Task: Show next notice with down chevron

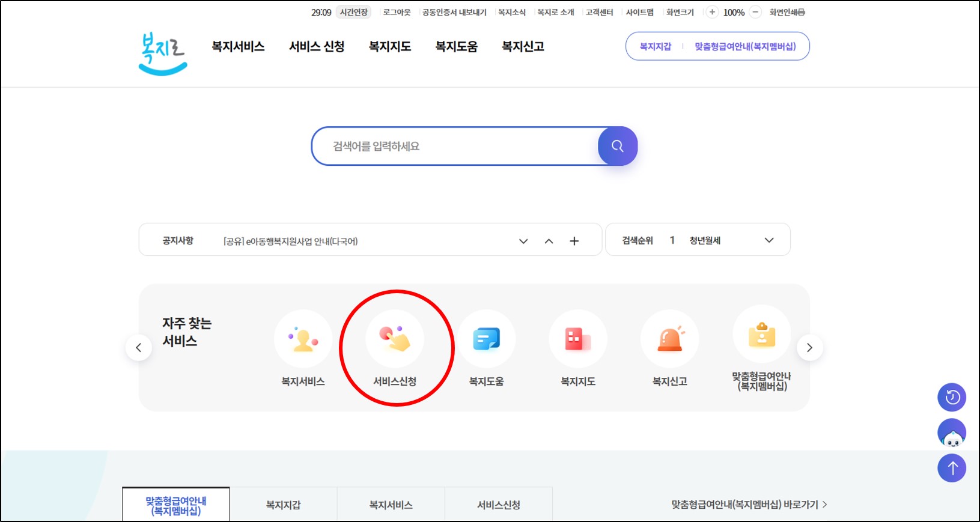Action: [x=523, y=241]
